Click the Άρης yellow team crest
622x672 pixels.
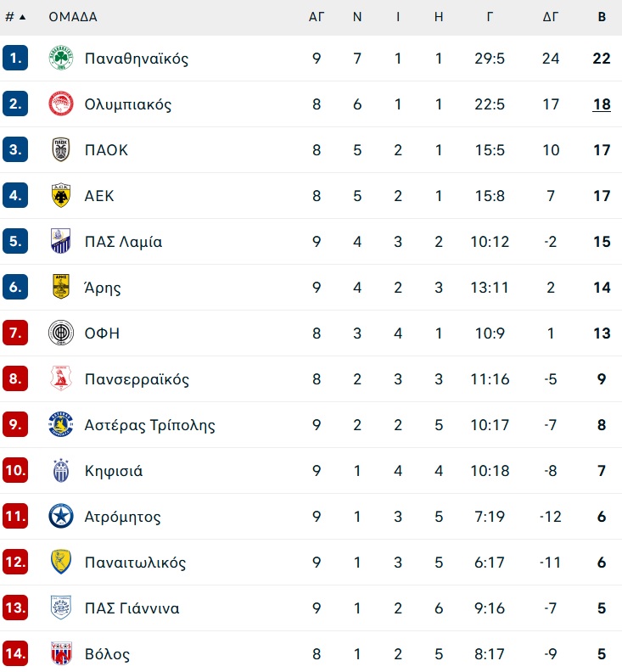[61, 287]
